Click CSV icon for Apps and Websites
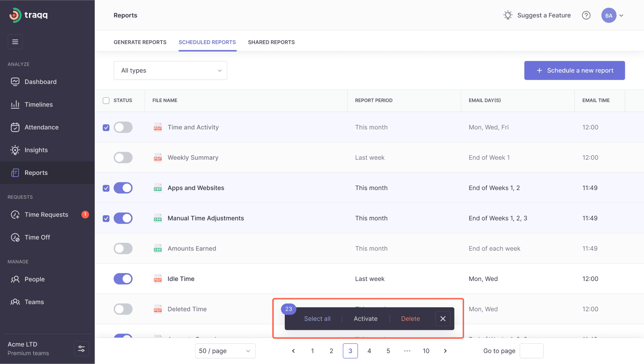This screenshot has width=644, height=364. point(158,188)
